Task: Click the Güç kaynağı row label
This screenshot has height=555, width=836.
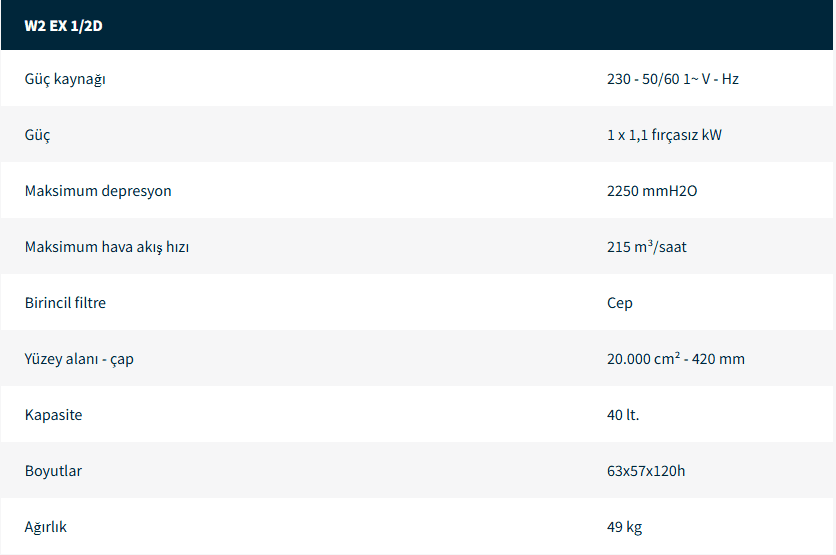Action: (65, 79)
